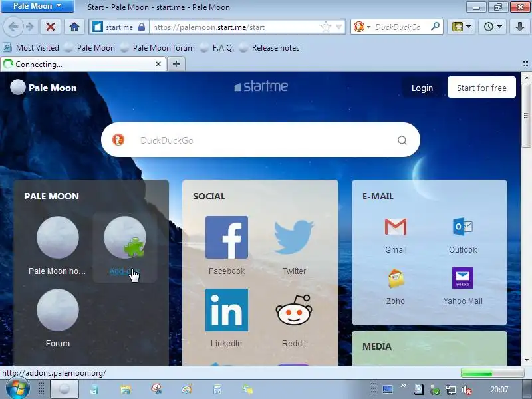Open the Pale Moon homepage tile
Image resolution: width=532 pixels, height=399 pixels.
click(x=57, y=246)
